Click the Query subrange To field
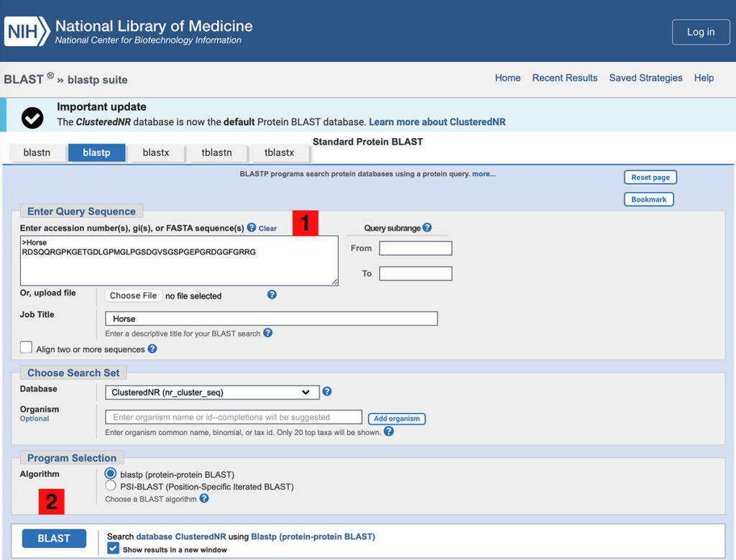 click(x=415, y=274)
